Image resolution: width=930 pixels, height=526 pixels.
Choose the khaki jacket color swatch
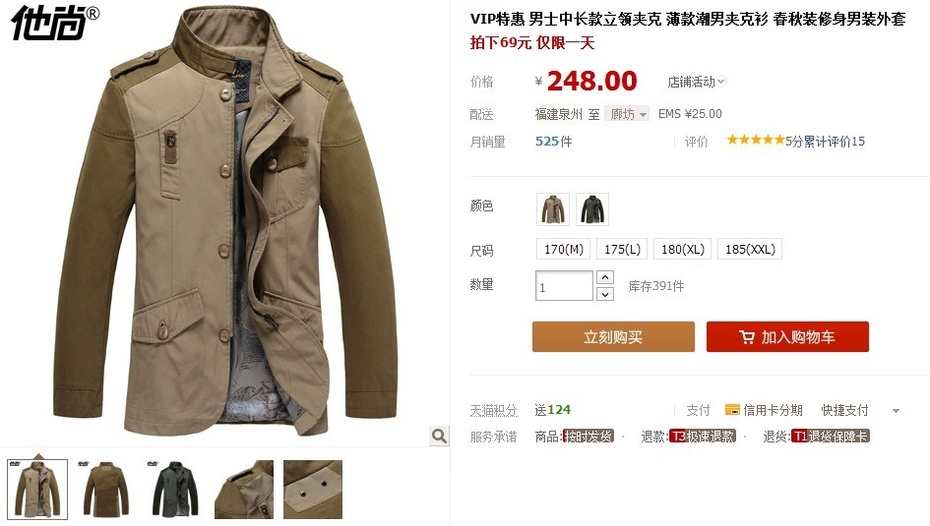[553, 209]
